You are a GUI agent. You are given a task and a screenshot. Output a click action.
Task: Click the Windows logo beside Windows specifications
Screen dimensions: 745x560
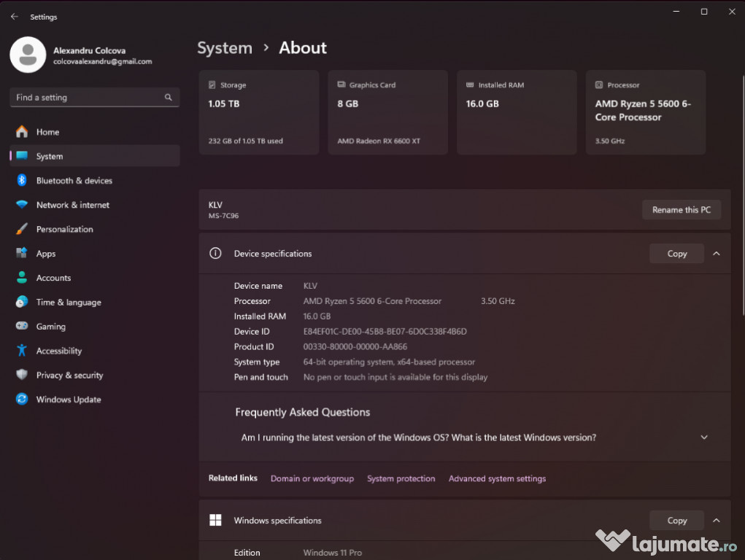pyautogui.click(x=215, y=520)
